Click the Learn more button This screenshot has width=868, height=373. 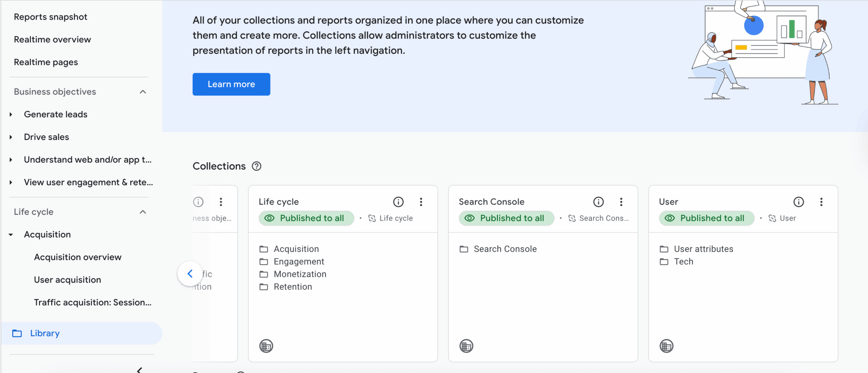click(231, 84)
